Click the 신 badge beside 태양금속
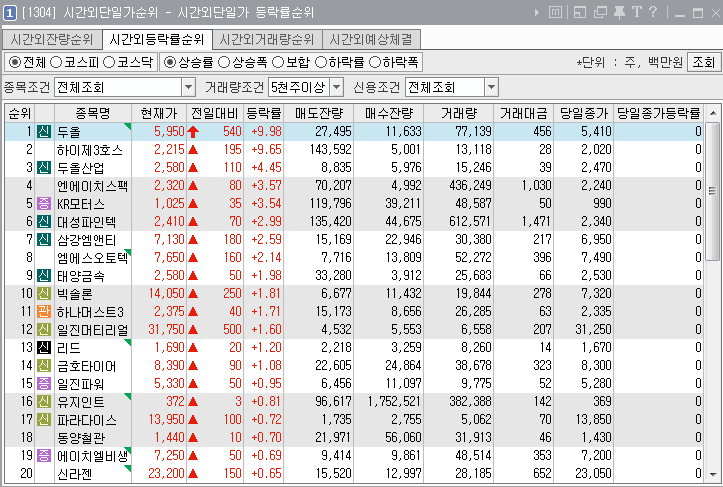The height and width of the screenshot is (487, 723). pos(44,275)
